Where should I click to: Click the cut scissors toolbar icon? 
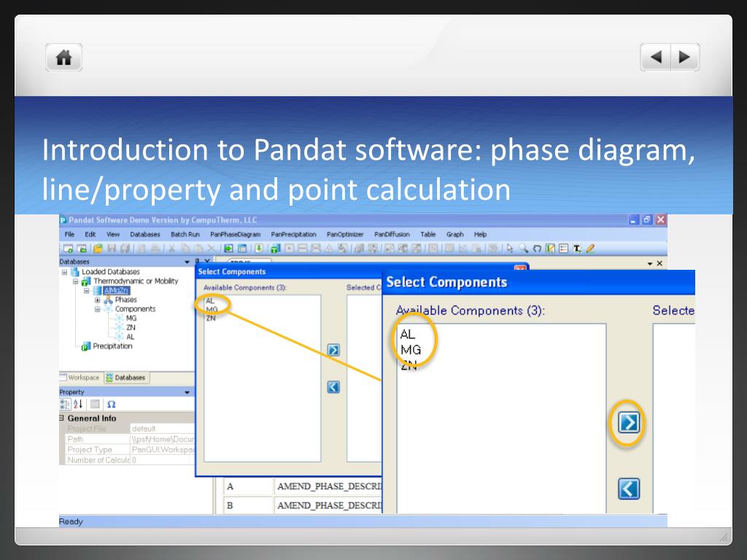[171, 249]
